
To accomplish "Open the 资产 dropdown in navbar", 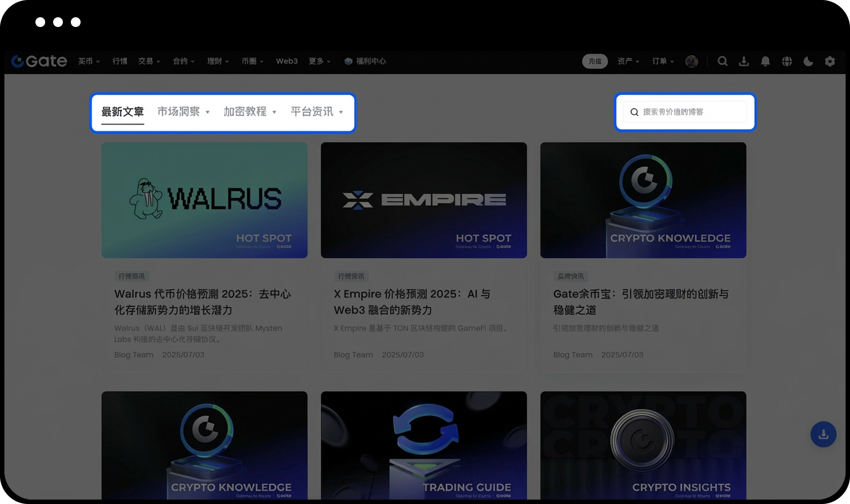I will tap(628, 61).
